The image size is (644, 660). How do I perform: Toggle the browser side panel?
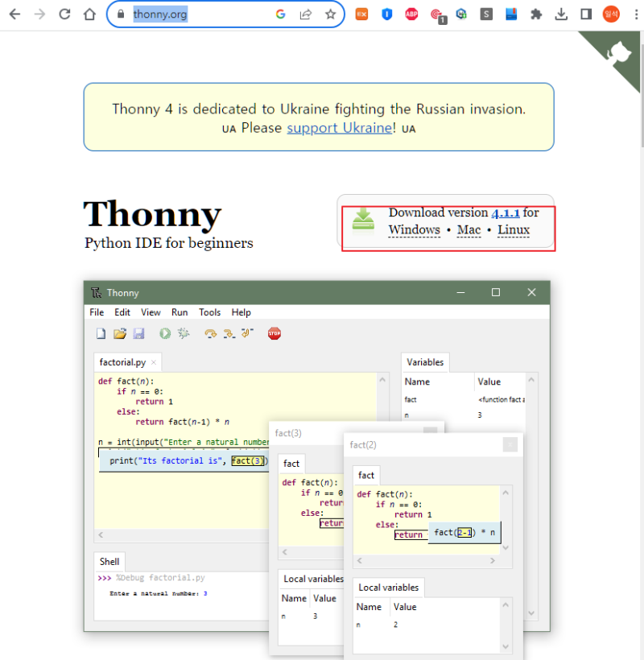(x=585, y=14)
